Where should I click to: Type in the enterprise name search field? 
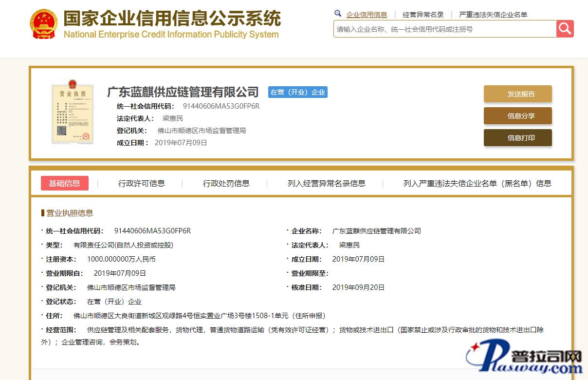pyautogui.click(x=444, y=29)
